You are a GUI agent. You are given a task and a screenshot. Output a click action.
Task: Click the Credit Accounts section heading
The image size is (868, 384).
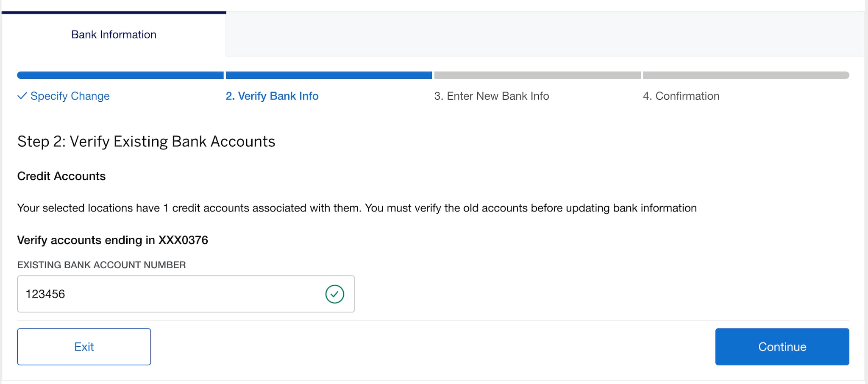pos(61,176)
